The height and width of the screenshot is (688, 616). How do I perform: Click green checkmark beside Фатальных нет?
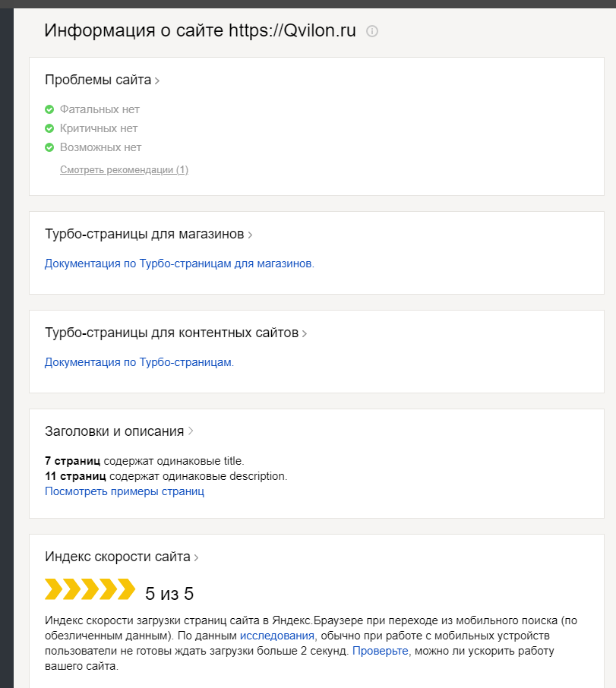[x=49, y=109]
